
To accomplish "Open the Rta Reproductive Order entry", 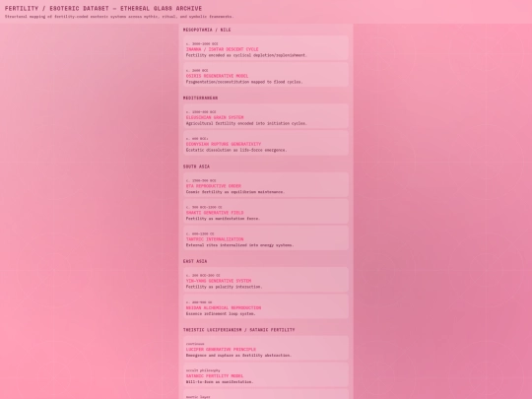I will (x=266, y=185).
